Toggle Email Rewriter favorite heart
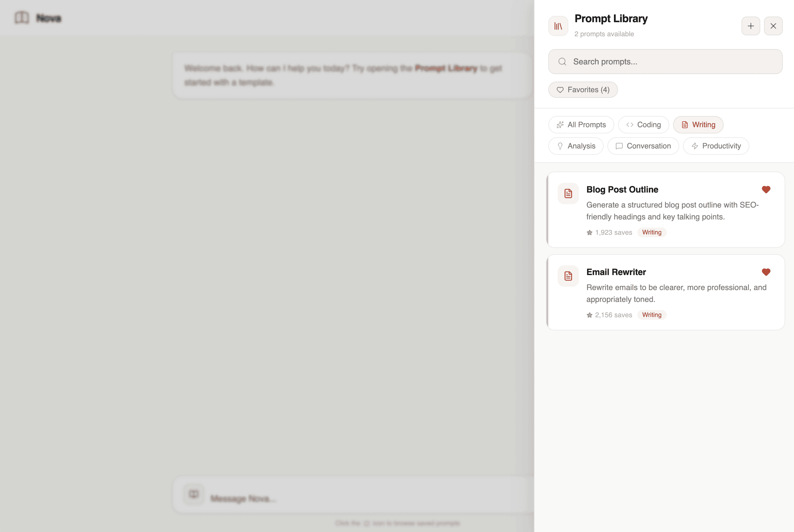 [766, 272]
